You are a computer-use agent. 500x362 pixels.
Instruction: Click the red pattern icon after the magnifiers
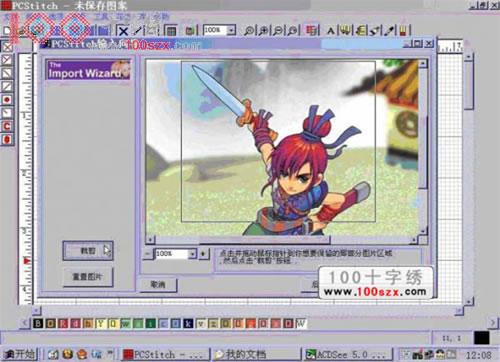click(312, 31)
